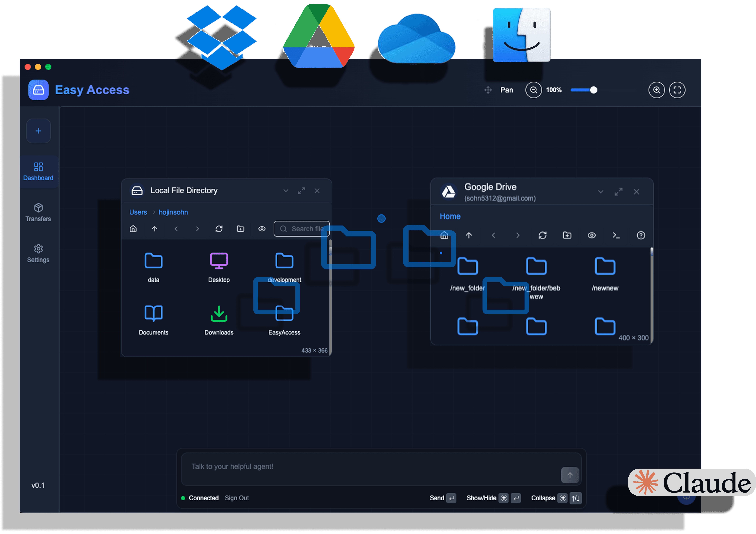Toggle hidden files visibility in Google Drive
Screen dimensions: 756x534
(592, 235)
